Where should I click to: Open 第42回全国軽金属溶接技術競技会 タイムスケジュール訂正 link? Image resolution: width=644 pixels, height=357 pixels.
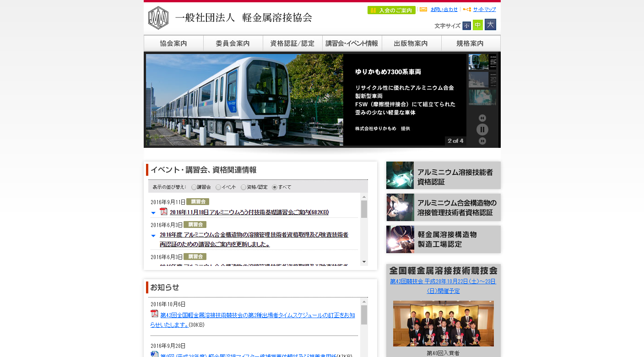pos(253,320)
